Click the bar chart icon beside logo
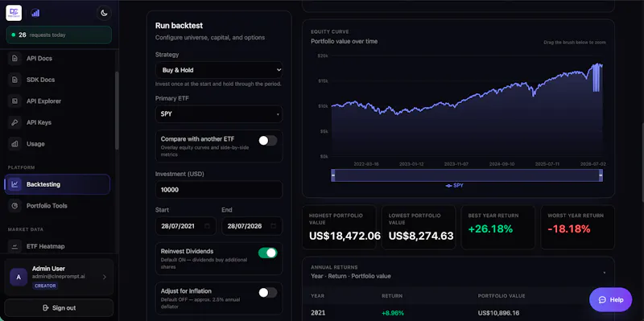This screenshot has height=321, width=644. click(x=35, y=13)
